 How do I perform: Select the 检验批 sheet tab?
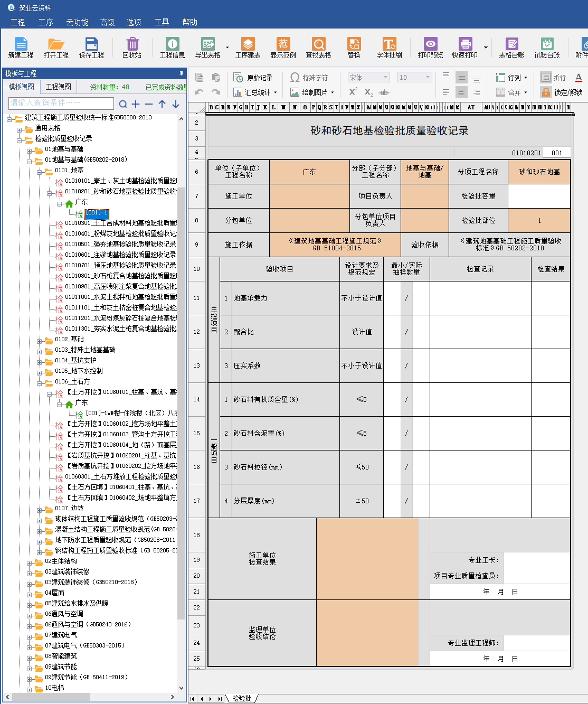click(x=242, y=698)
